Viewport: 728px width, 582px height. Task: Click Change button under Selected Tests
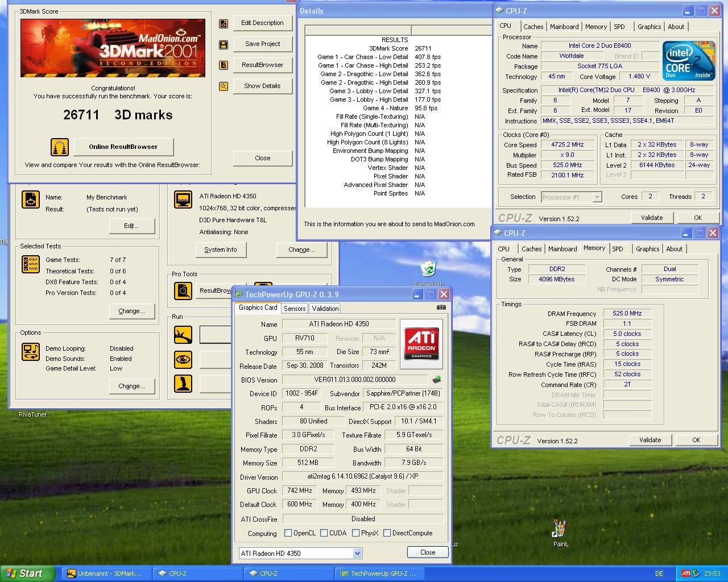tap(131, 311)
